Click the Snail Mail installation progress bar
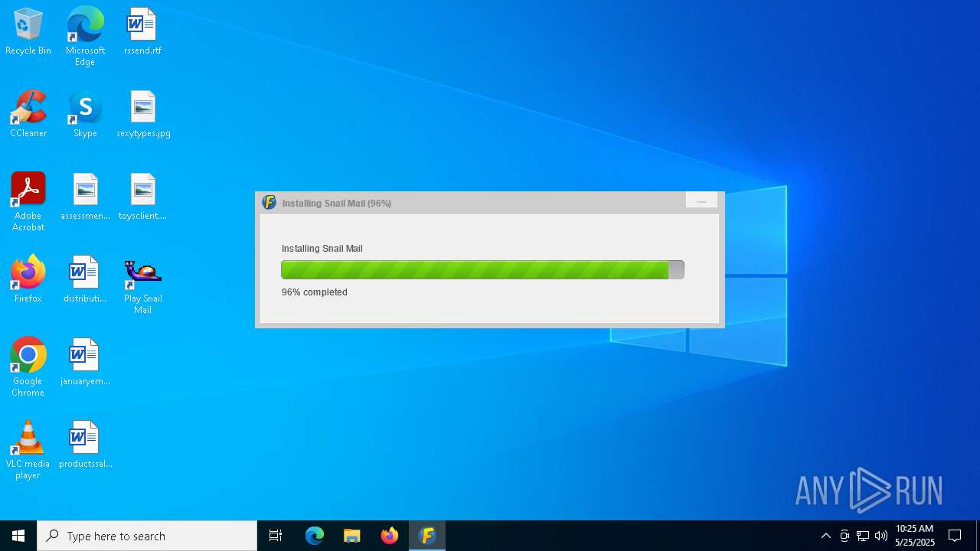This screenshot has height=551, width=980. coord(482,269)
